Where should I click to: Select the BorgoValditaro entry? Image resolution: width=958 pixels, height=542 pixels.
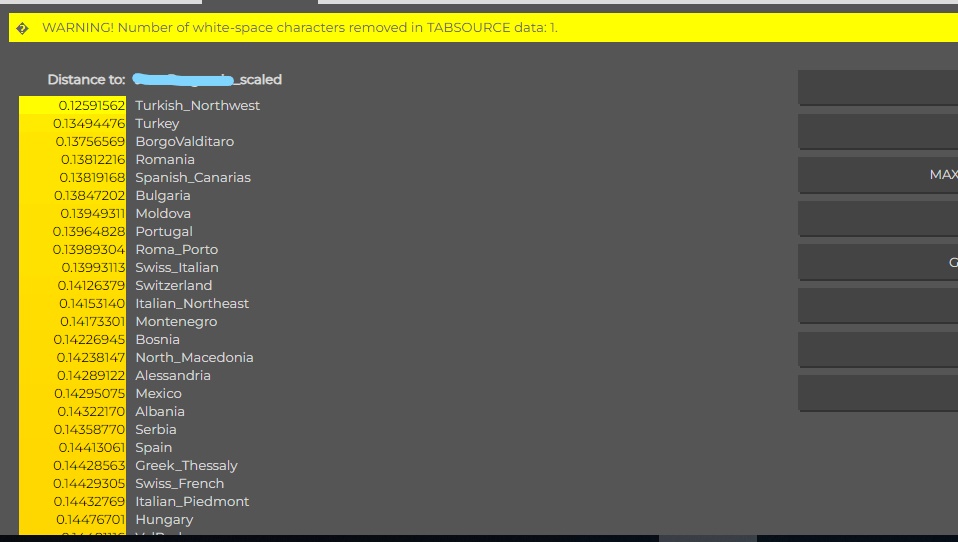point(185,141)
